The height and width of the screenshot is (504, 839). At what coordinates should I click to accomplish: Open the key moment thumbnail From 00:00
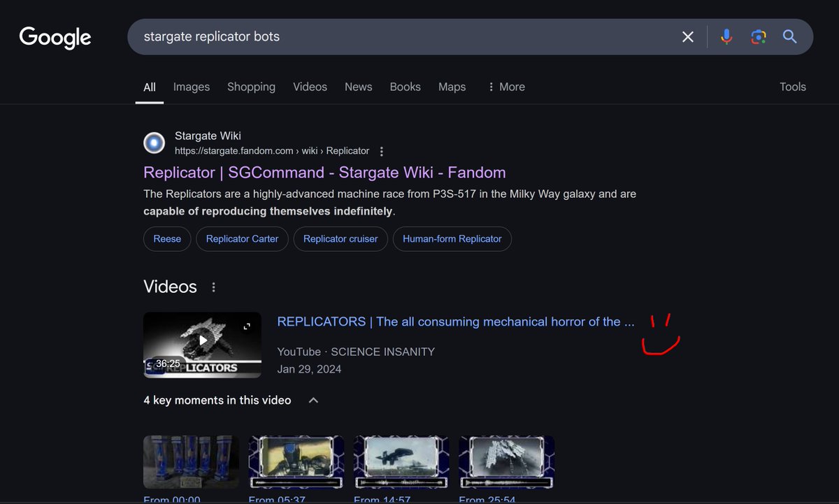[x=191, y=462]
